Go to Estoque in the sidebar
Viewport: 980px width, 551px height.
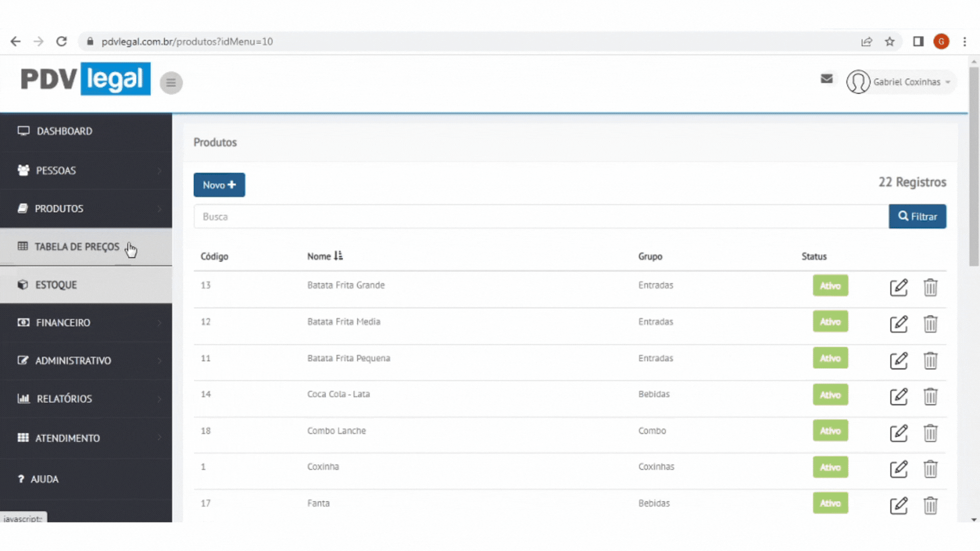pos(56,285)
